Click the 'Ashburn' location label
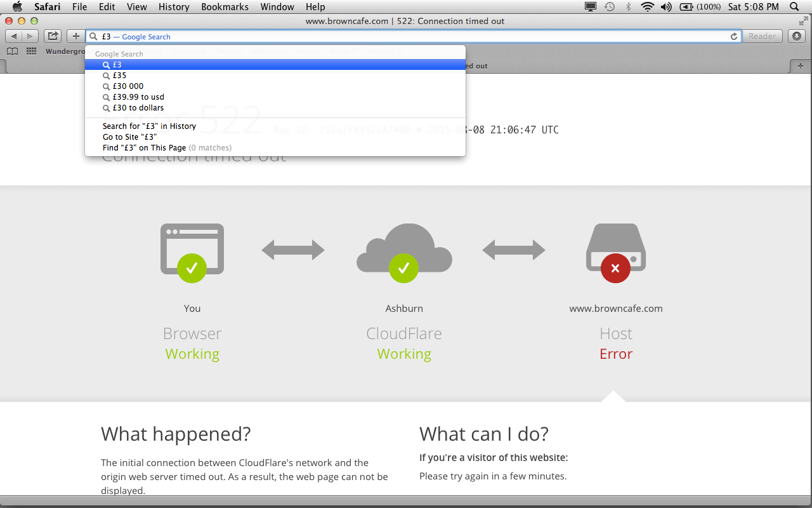Screen dimensions: 812x508 tap(404, 309)
